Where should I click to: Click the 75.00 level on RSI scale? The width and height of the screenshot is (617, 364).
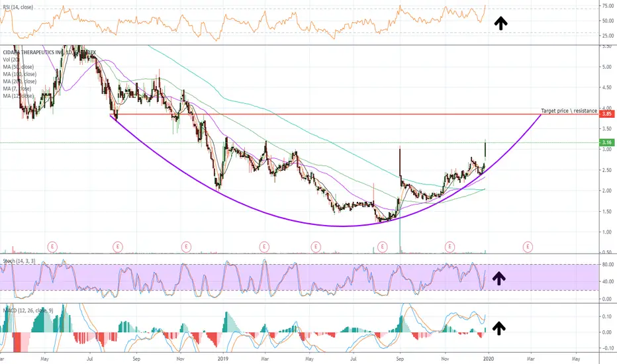608,6
